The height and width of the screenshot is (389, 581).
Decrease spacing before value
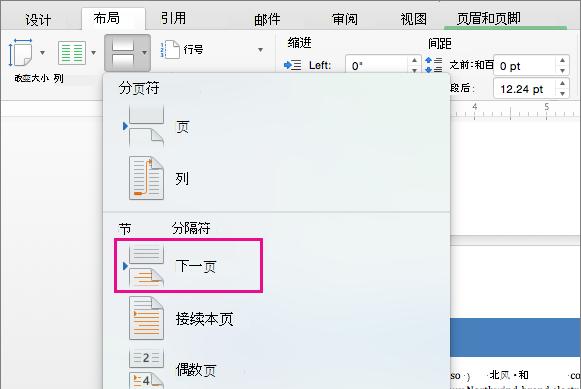(562, 70)
